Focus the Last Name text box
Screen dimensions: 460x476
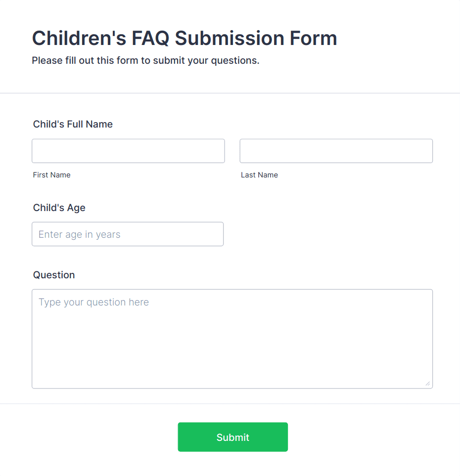click(336, 151)
